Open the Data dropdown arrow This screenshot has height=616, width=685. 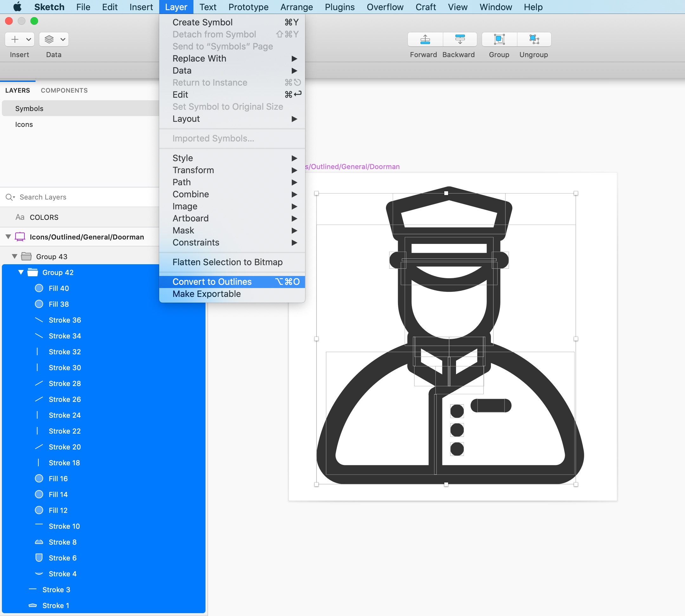coord(63,40)
